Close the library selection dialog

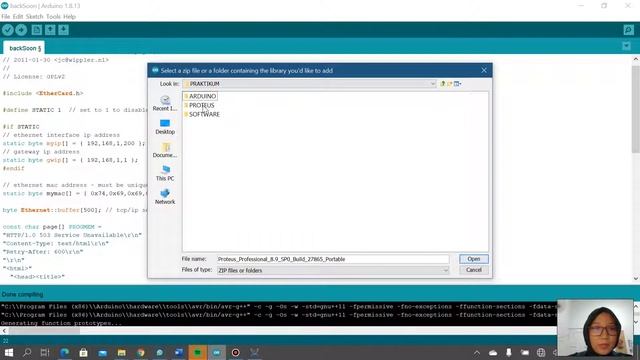[x=484, y=71]
